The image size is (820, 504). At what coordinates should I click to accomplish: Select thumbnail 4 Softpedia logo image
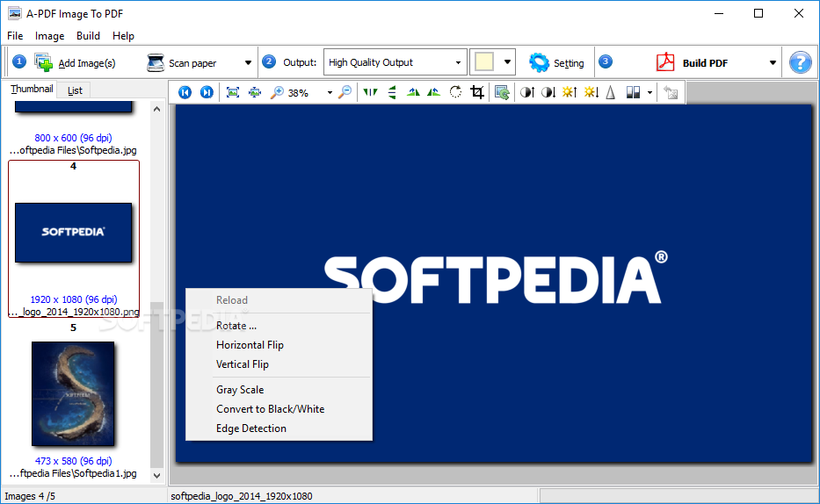pyautogui.click(x=73, y=233)
